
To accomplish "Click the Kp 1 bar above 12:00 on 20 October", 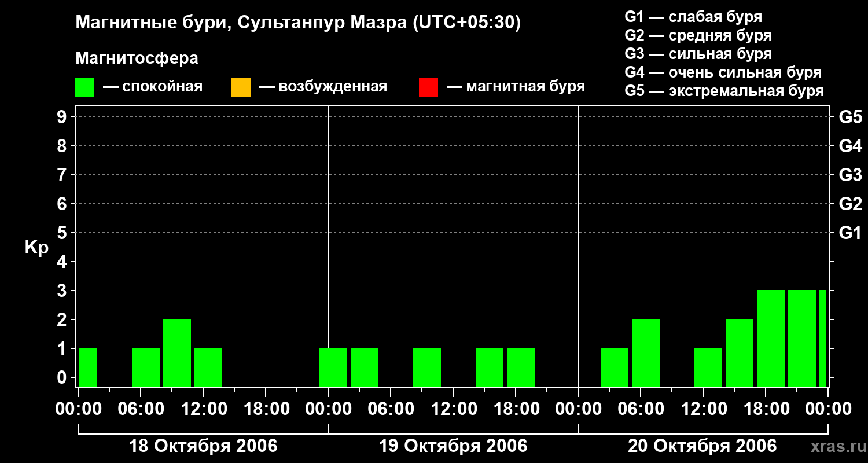I will (708, 367).
